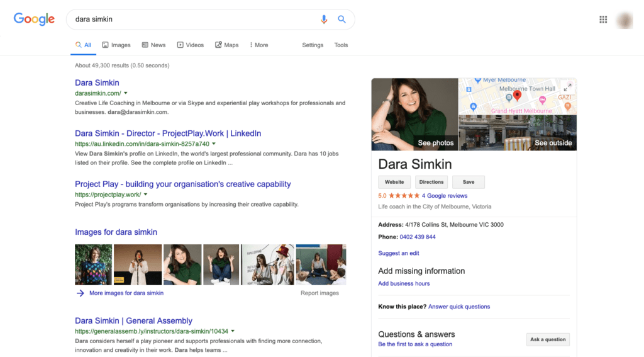644x357 pixels.
Task: Click Be the first to ask a question
Action: tap(415, 344)
